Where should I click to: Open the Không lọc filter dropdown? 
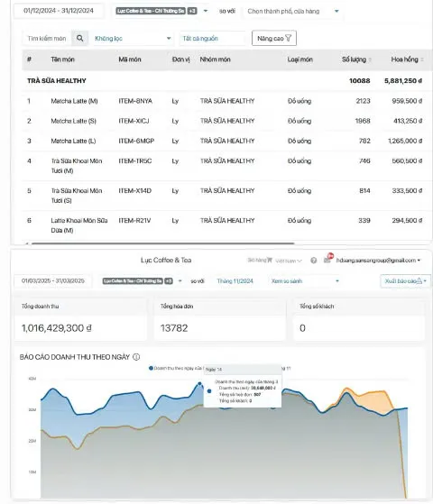(133, 39)
